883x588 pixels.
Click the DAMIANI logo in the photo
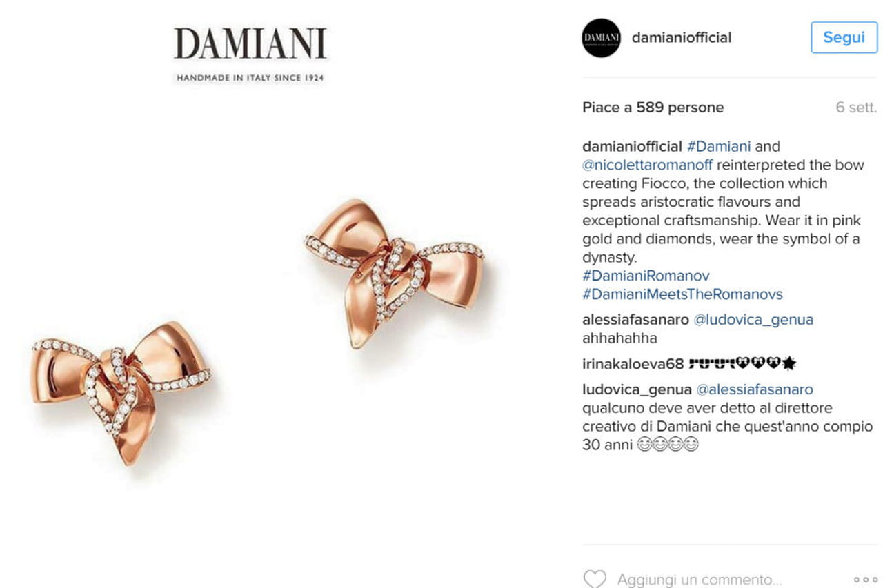click(250, 54)
